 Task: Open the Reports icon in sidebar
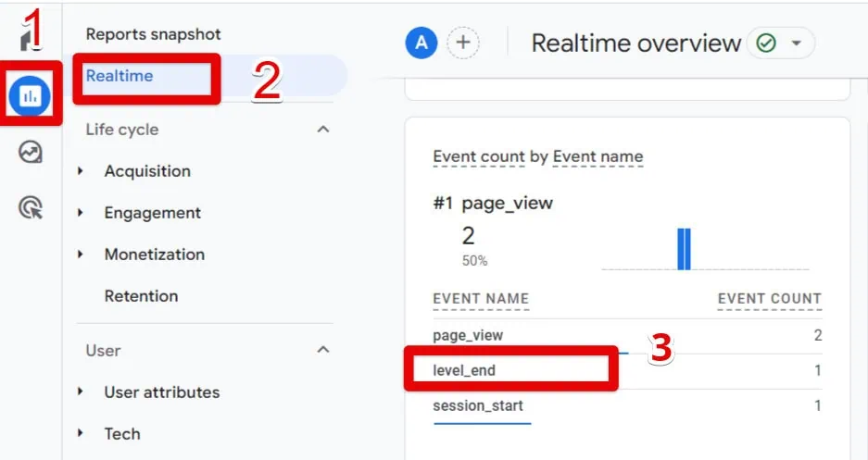(x=30, y=95)
